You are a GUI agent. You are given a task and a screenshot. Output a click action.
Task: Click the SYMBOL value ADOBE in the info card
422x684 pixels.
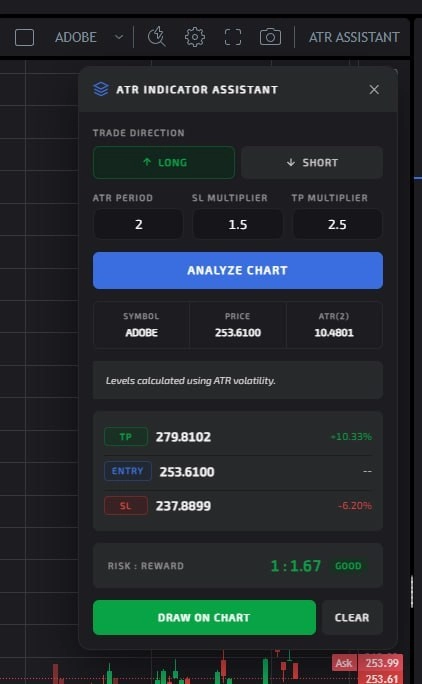pos(141,333)
